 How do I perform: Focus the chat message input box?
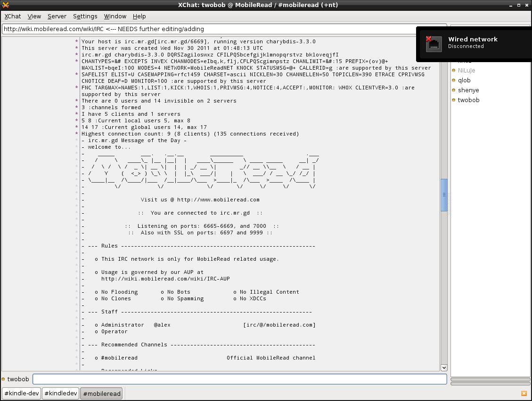pyautogui.click(x=239, y=379)
